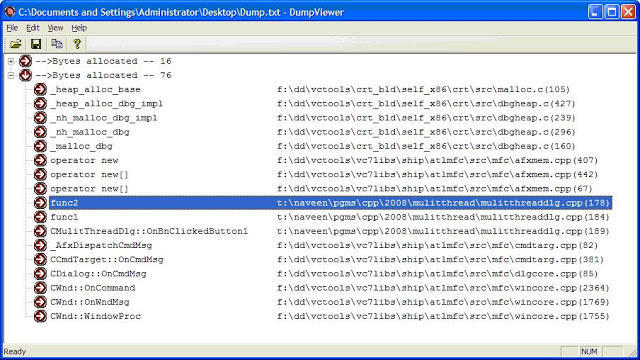Screen dimensions: 640x360
Task: Click the mulitthreaddlg.cpp(189) source path
Action: [x=443, y=231]
